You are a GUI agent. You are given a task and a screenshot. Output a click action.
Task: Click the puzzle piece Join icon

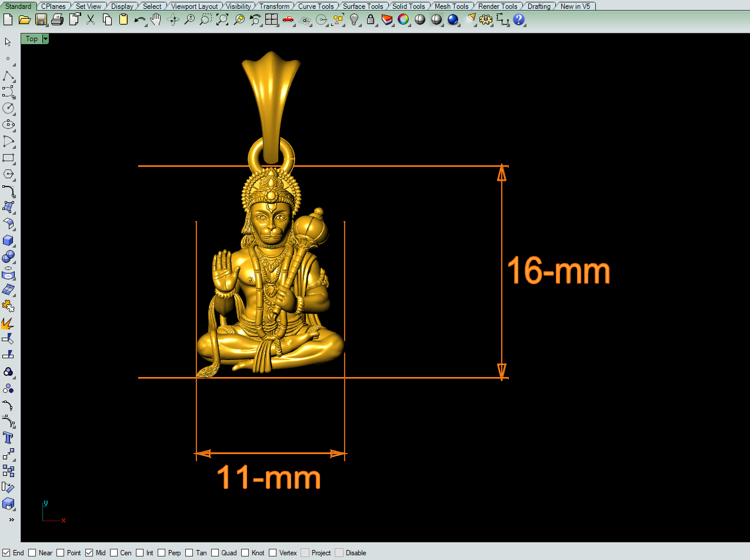(8, 306)
